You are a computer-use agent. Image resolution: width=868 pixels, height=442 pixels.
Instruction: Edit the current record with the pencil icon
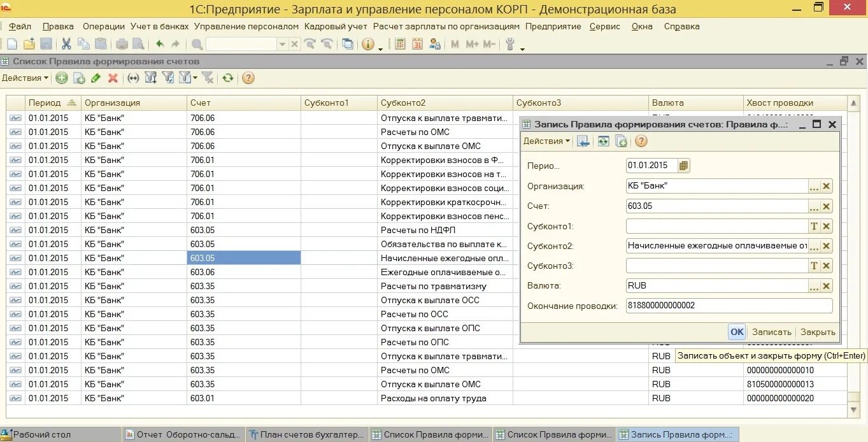pos(96,78)
